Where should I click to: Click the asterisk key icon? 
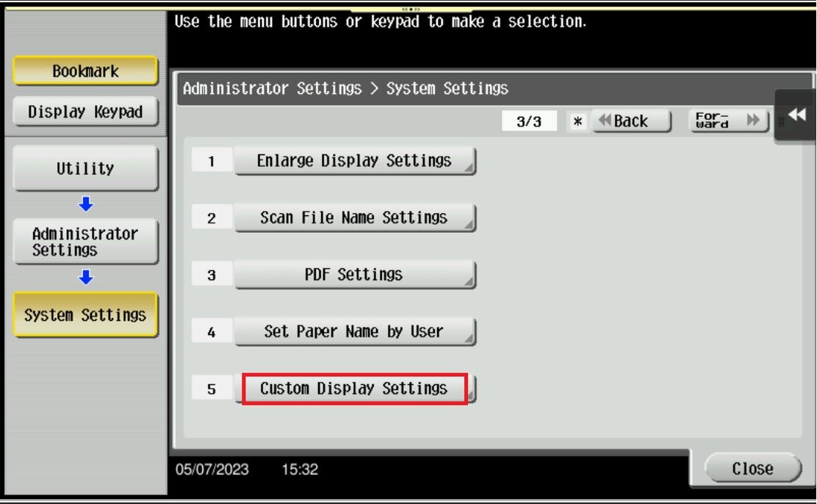click(577, 121)
